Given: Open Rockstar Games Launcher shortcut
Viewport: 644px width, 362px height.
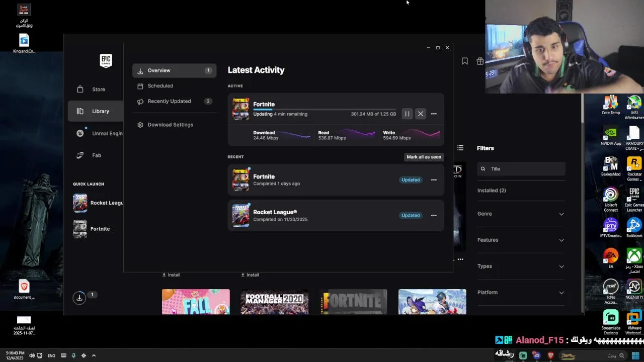Looking at the screenshot, I should [634, 169].
